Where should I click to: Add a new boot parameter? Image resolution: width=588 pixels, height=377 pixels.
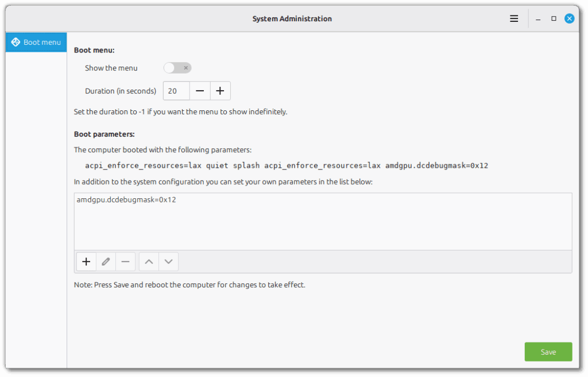(86, 261)
